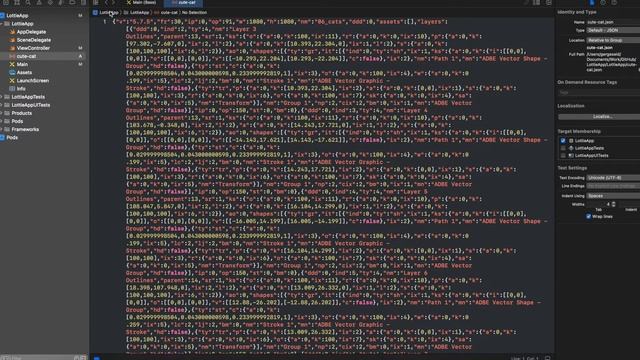
Task: Click the Localize... button
Action: point(599,117)
